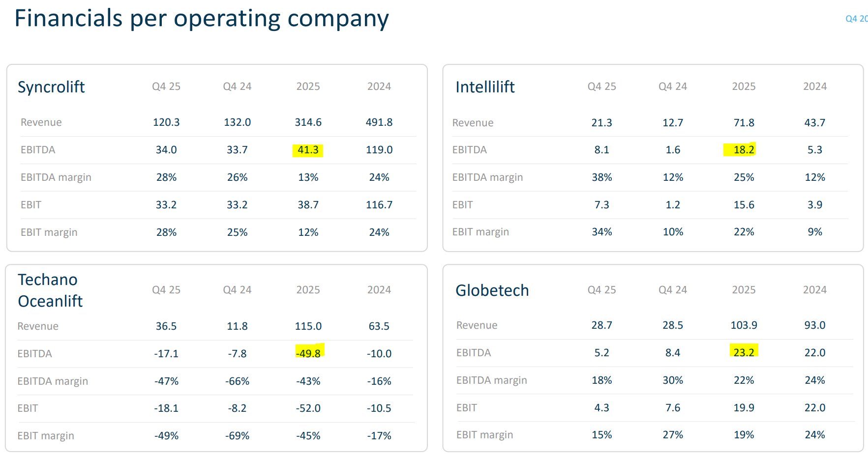The height and width of the screenshot is (456, 868).
Task: Click Techano Oceanlift's 2025 revenue 115.0
Action: click(x=308, y=326)
